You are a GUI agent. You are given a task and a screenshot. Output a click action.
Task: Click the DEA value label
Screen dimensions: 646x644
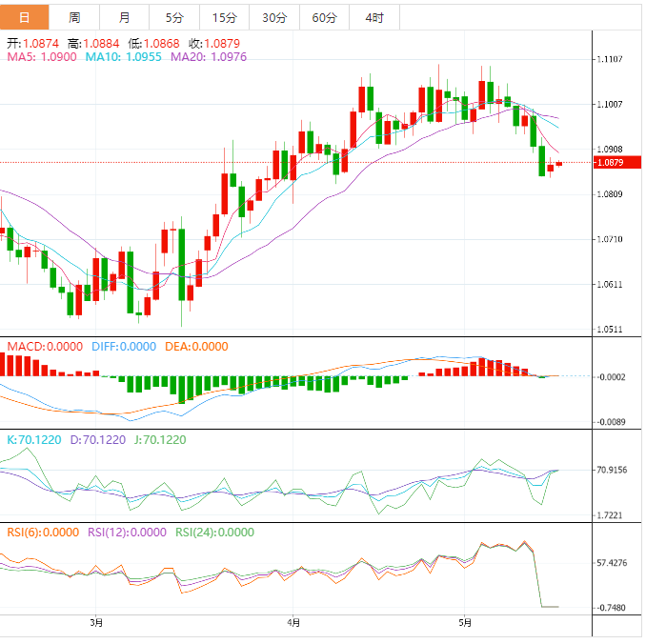tap(195, 347)
